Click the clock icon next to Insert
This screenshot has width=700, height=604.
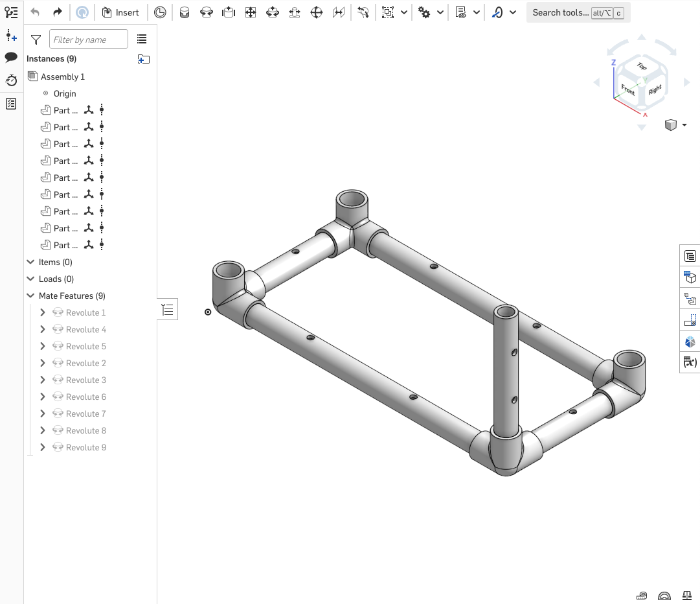160,12
